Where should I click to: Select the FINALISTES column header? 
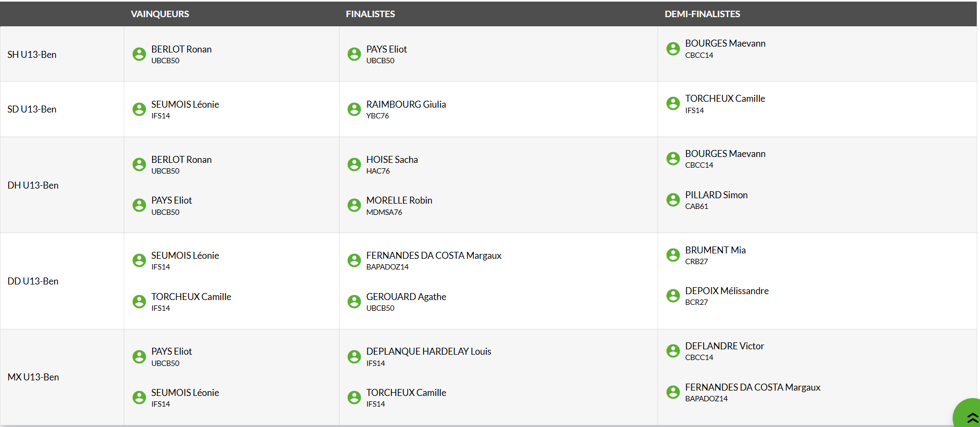click(370, 14)
